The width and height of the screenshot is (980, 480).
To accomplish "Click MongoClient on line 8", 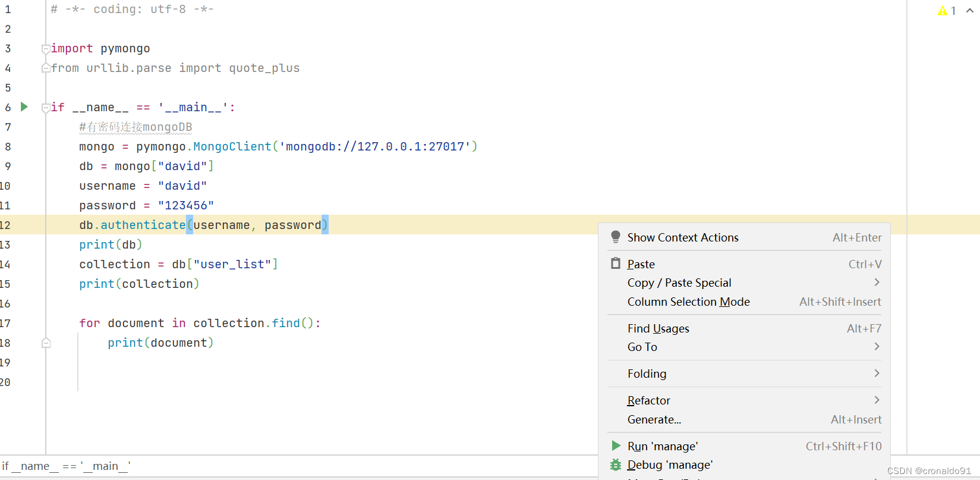I will pos(232,146).
